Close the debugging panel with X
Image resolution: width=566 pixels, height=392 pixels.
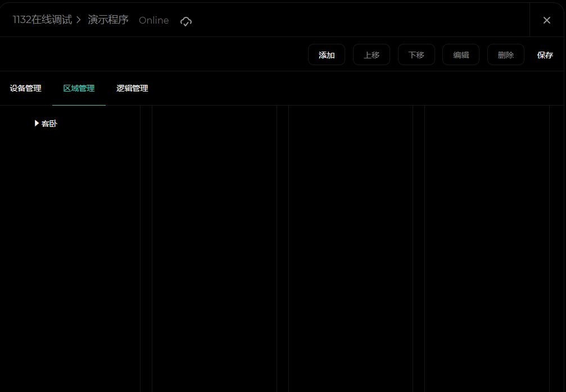pos(546,20)
